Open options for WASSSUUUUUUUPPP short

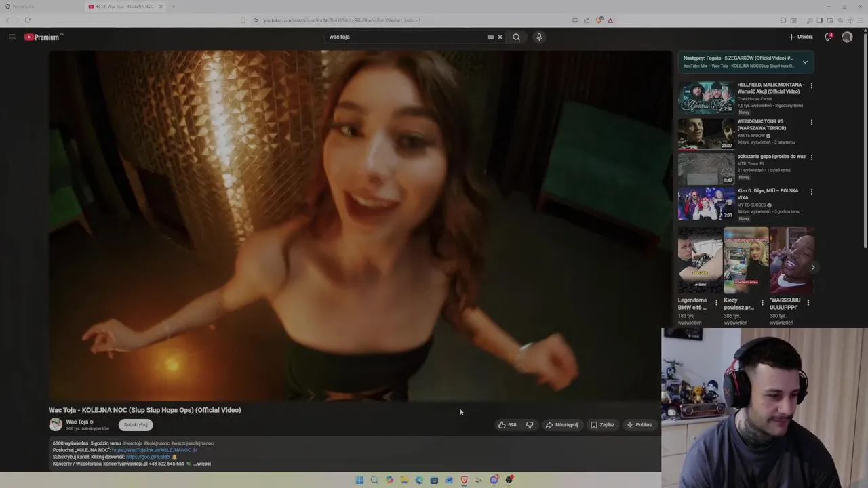click(x=808, y=302)
